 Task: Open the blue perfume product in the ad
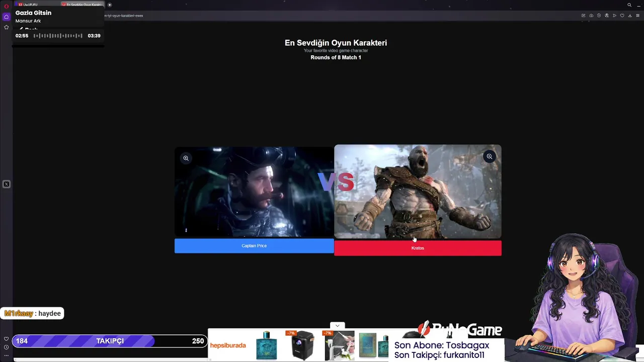tap(267, 345)
